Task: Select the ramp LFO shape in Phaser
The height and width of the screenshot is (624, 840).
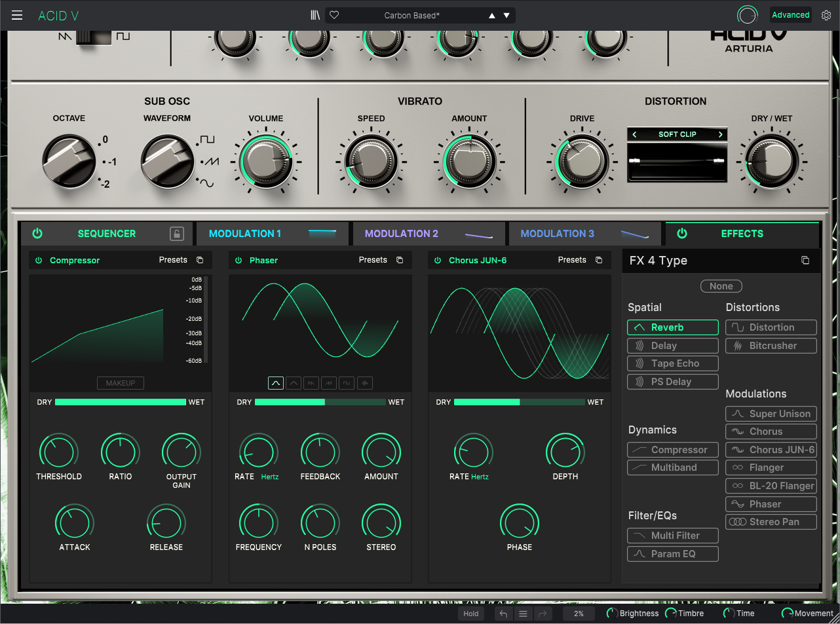Action: click(329, 383)
